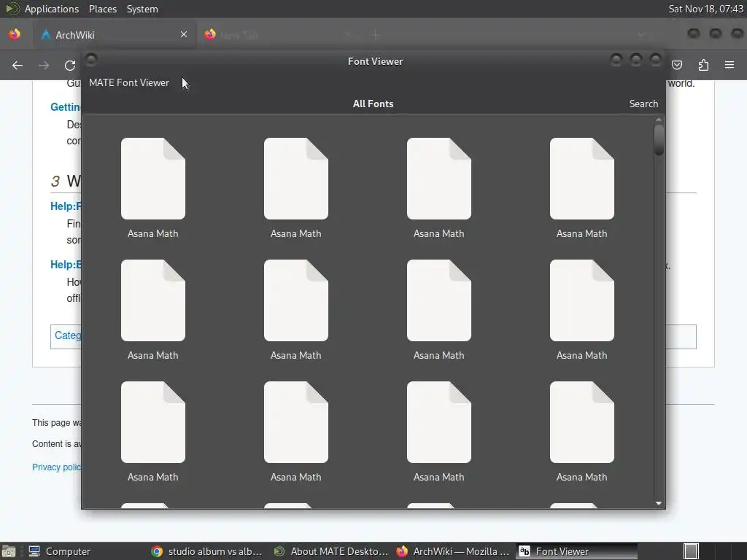Image resolution: width=747 pixels, height=560 pixels.
Task: Open the Help:E link on ArchWiki page
Action: [x=66, y=265]
